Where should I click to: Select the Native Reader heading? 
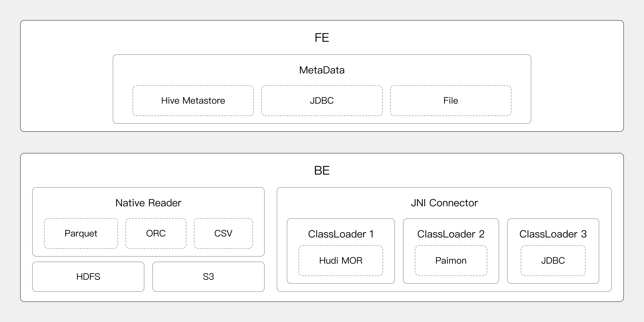pos(148,203)
